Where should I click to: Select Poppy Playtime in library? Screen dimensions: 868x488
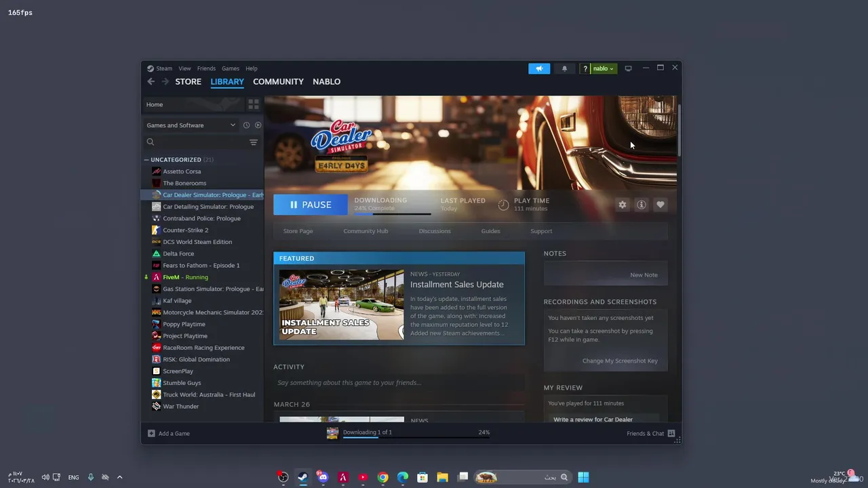(x=184, y=324)
